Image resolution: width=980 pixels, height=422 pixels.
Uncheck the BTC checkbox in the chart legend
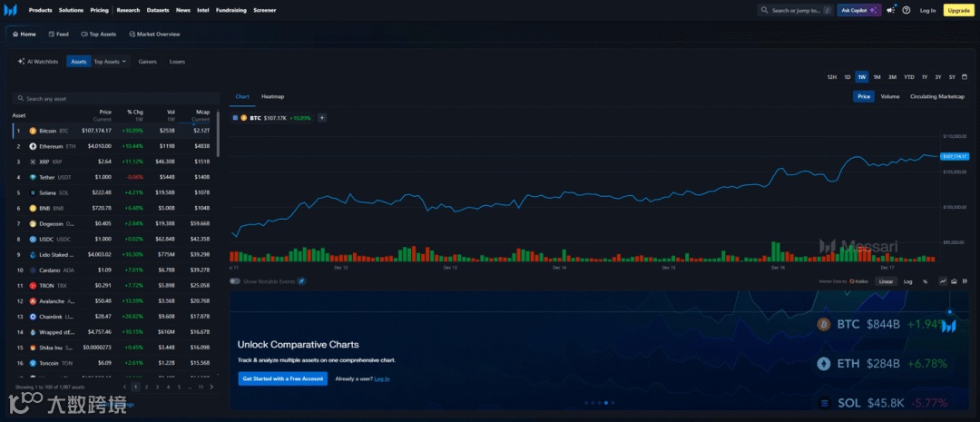coord(235,118)
